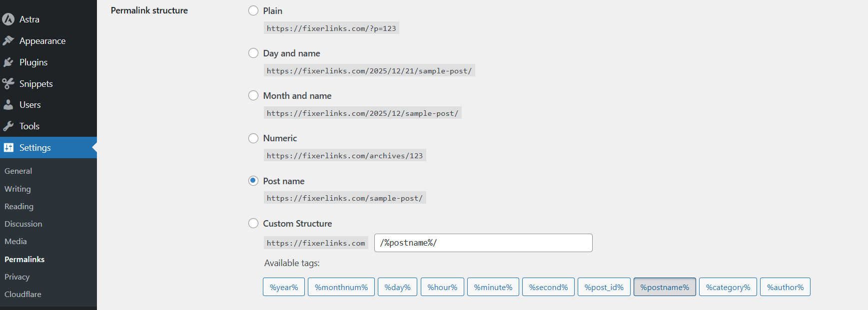Click the Tools wrench icon
This screenshot has height=310, width=868.
(8, 126)
